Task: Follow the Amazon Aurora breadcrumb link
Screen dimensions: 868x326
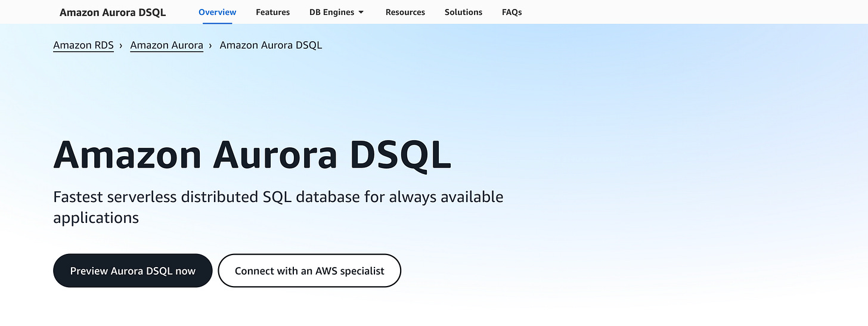Action: click(x=166, y=45)
